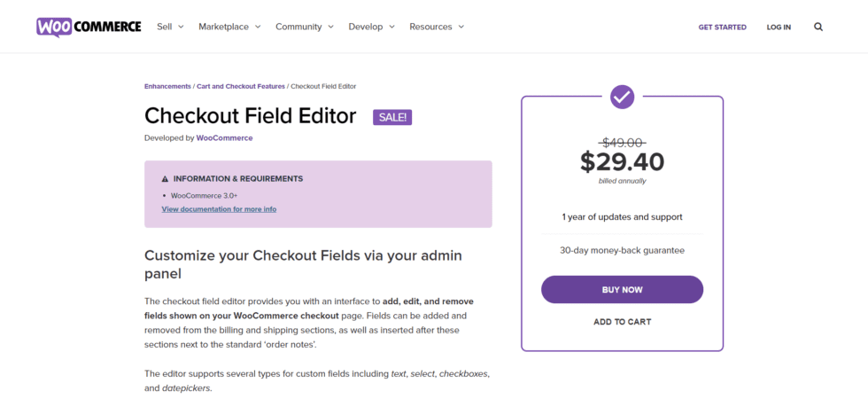The height and width of the screenshot is (399, 868).
Task: Open the search magnifier icon
Action: click(x=818, y=27)
